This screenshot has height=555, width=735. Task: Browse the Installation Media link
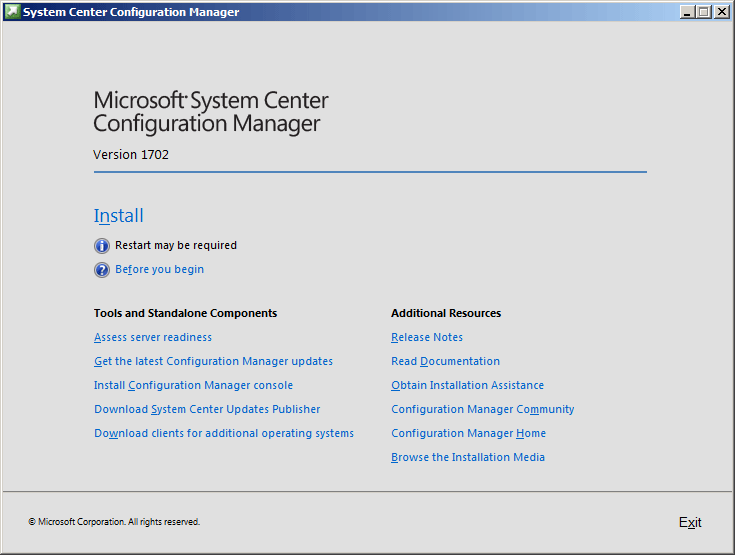[468, 457]
